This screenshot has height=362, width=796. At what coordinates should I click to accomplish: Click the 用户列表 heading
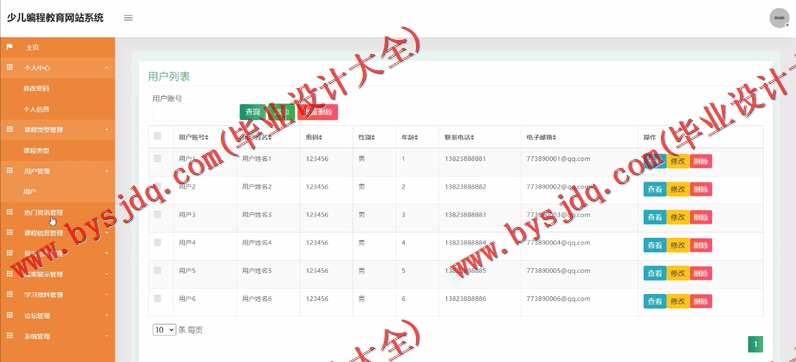[169, 77]
